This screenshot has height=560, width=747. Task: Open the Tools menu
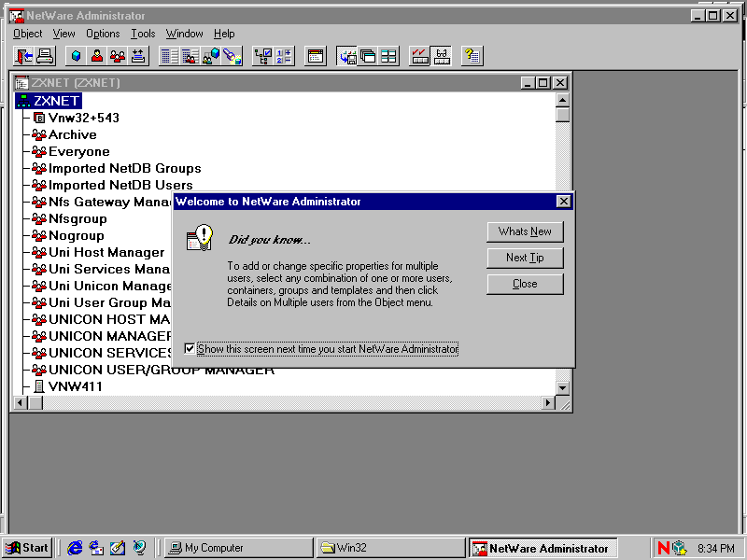point(143,34)
